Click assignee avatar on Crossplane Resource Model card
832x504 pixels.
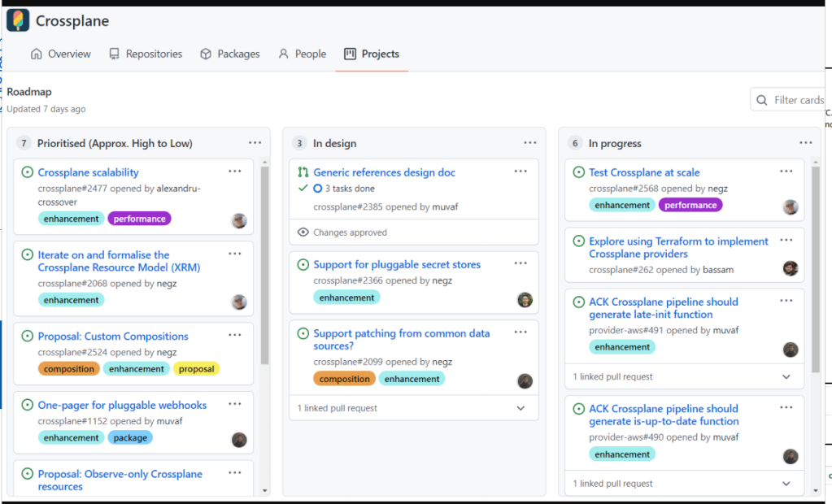[x=239, y=302]
